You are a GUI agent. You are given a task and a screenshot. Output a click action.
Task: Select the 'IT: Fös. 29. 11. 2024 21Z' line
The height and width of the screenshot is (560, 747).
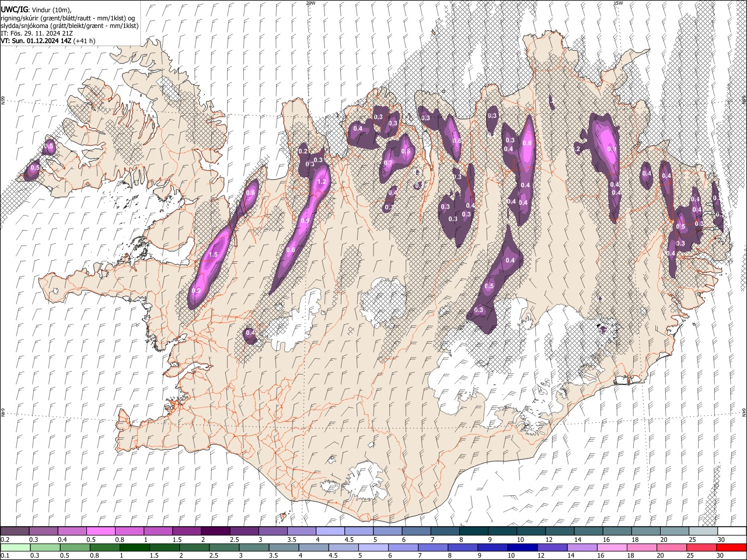(x=36, y=33)
